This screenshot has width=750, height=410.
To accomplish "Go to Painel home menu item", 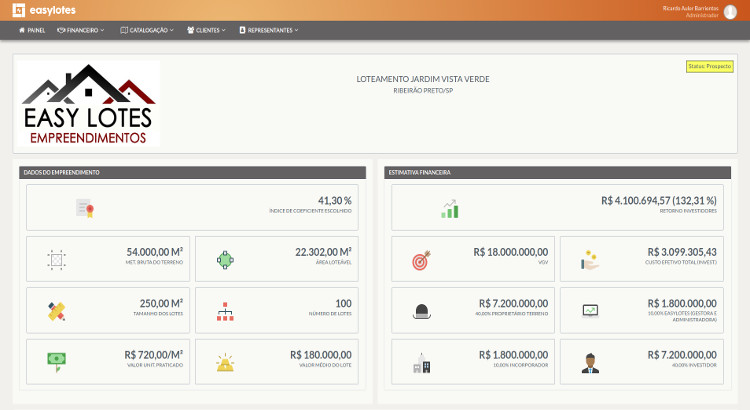I will point(32,30).
